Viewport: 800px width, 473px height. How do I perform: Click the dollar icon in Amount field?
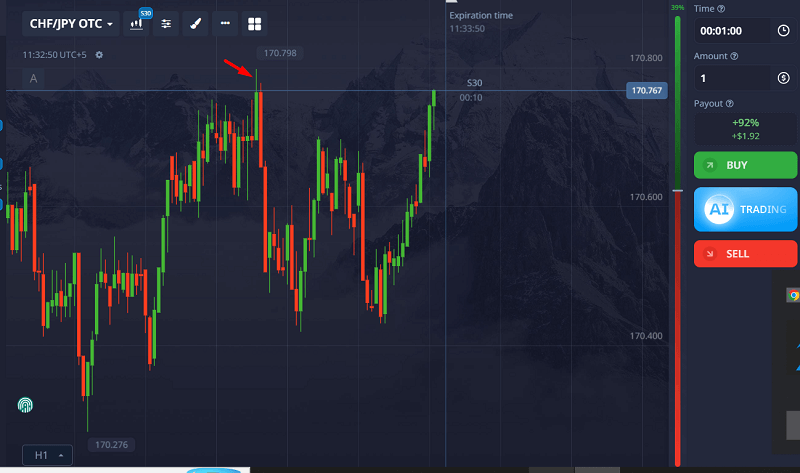tap(782, 78)
